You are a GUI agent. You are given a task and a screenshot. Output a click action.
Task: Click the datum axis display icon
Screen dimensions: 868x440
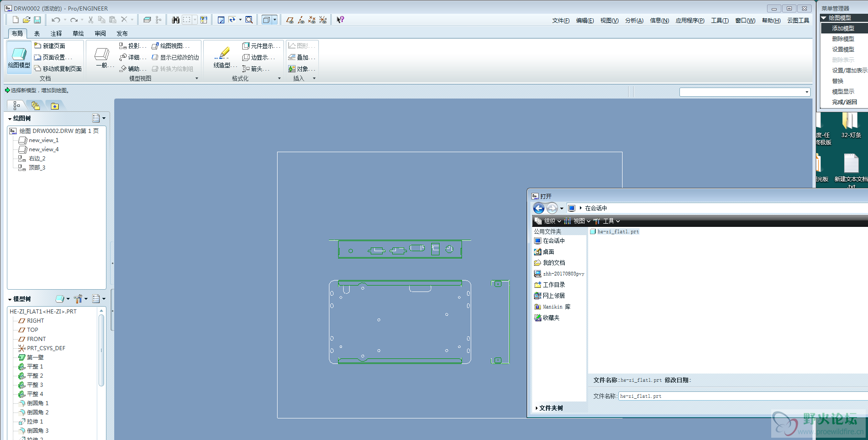tap(301, 20)
